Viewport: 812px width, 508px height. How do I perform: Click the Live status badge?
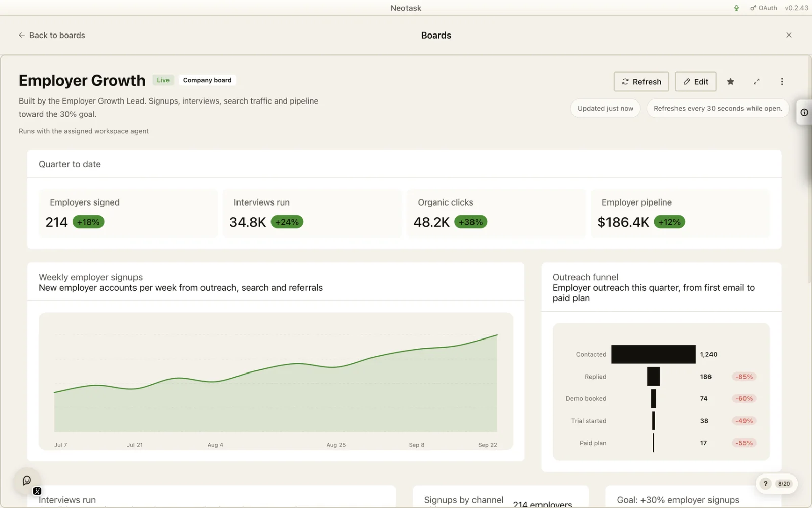point(163,80)
